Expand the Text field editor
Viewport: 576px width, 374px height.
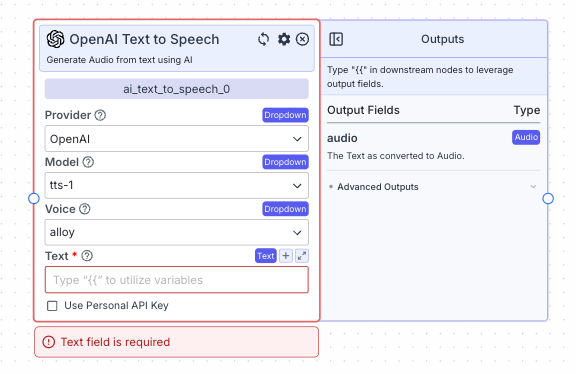[302, 256]
